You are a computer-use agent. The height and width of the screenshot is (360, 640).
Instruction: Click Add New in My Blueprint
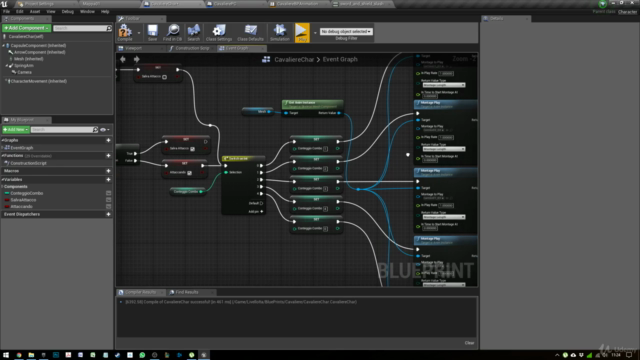16,129
